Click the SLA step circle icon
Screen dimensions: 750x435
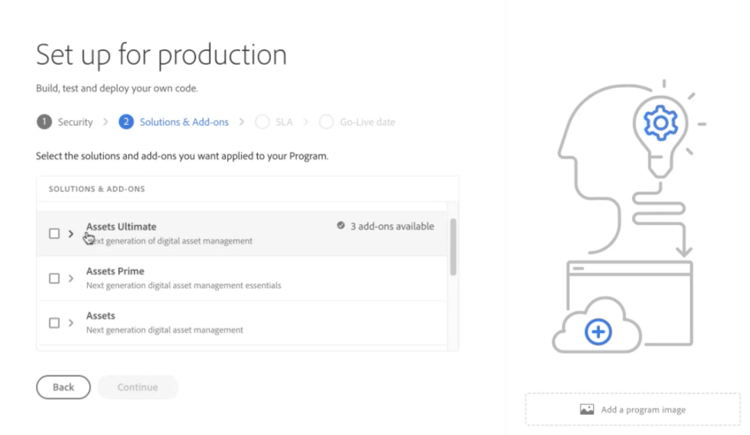coord(262,122)
